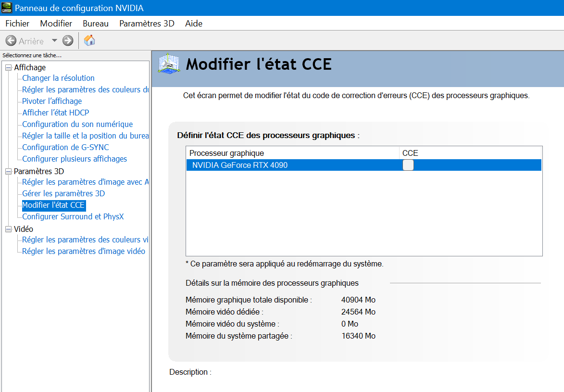The image size is (564, 392).
Task: Open the Aide menu
Action: click(194, 24)
